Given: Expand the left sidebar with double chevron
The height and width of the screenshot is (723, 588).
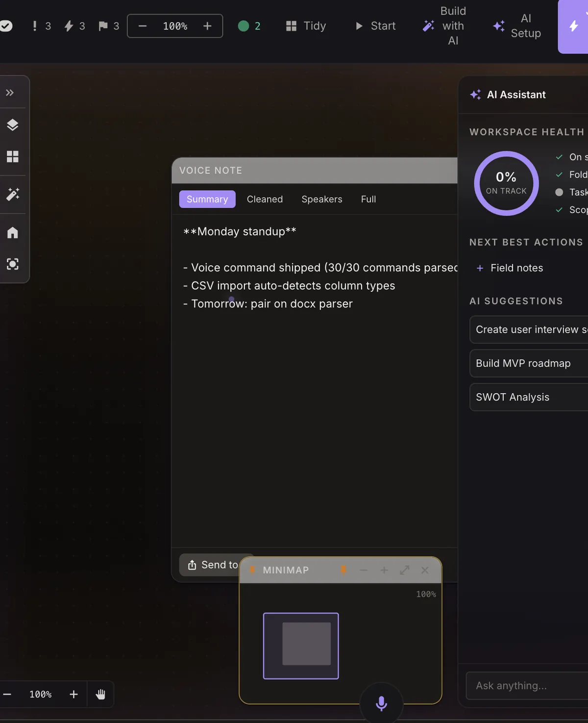Looking at the screenshot, I should pos(10,93).
